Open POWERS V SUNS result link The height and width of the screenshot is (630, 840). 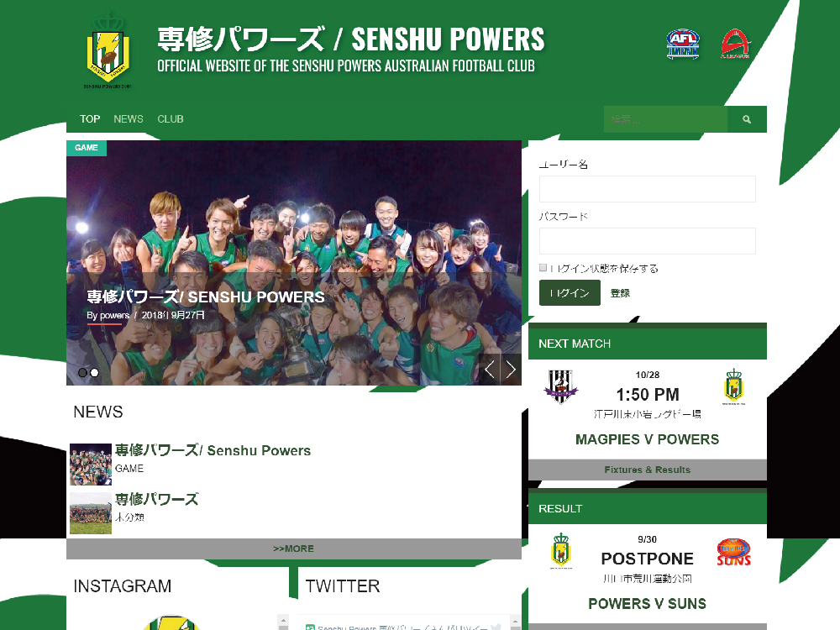click(x=647, y=604)
